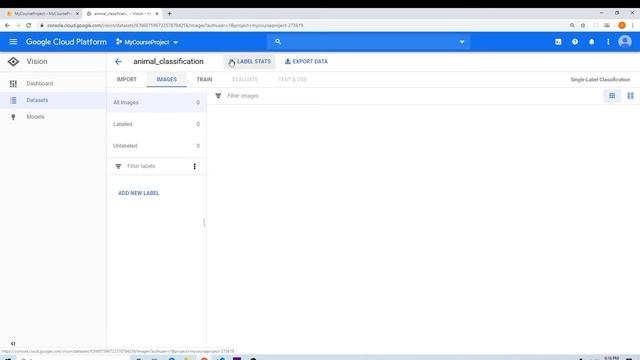Open the labels more-options menu
The height and width of the screenshot is (360, 640).
(195, 166)
